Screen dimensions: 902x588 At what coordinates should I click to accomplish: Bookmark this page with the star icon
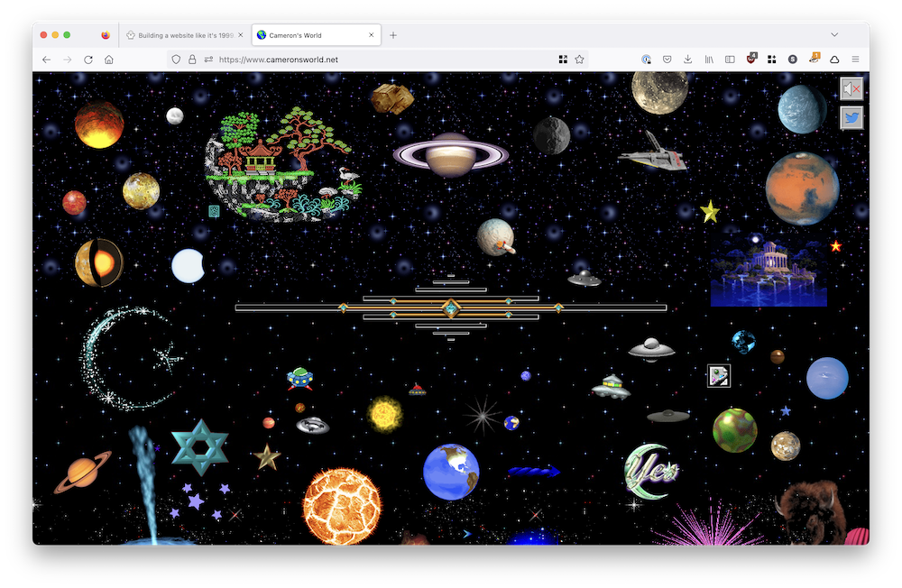click(x=579, y=60)
